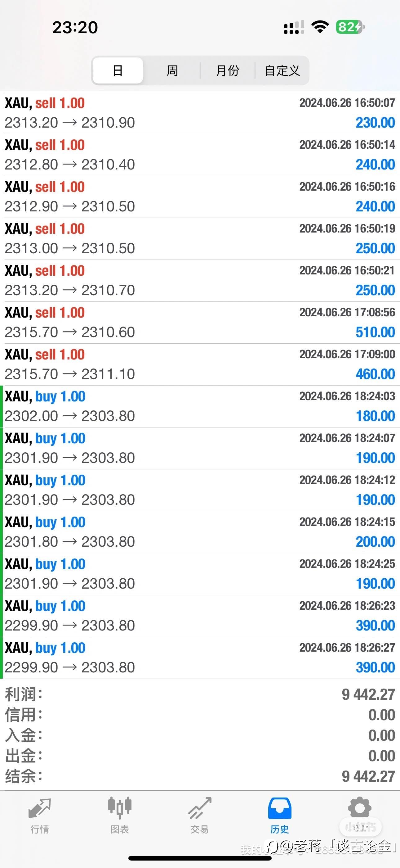Switch to the 周 week period segment
Image resolution: width=400 pixels, height=868 pixels.
tap(172, 70)
